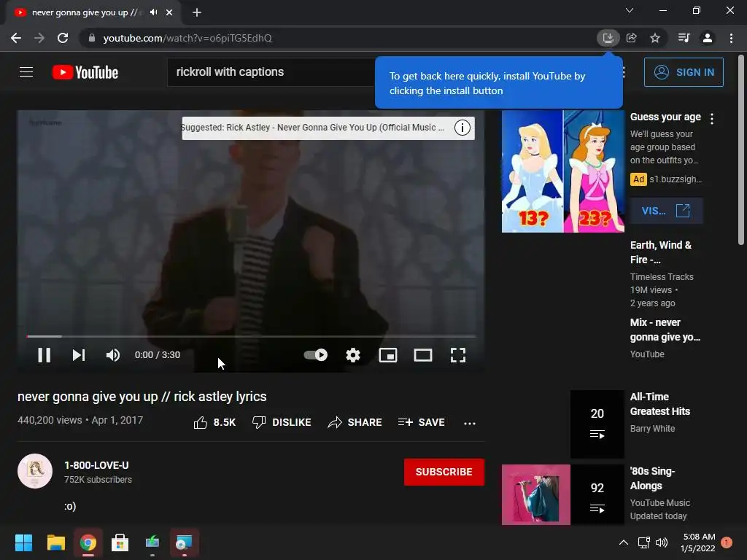Like the video with thumbs up

click(x=215, y=422)
